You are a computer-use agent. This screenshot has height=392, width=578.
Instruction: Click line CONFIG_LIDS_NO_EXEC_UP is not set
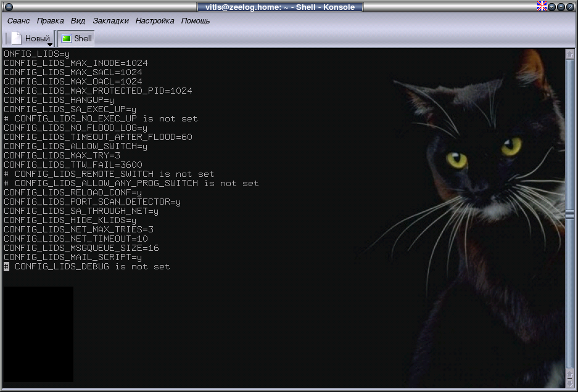pyautogui.click(x=101, y=118)
